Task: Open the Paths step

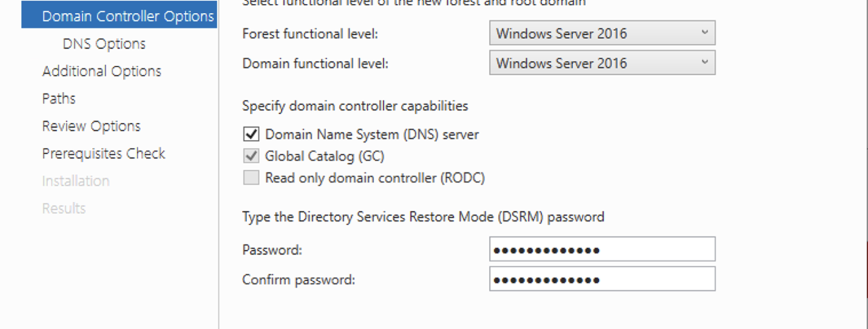Action: [59, 99]
